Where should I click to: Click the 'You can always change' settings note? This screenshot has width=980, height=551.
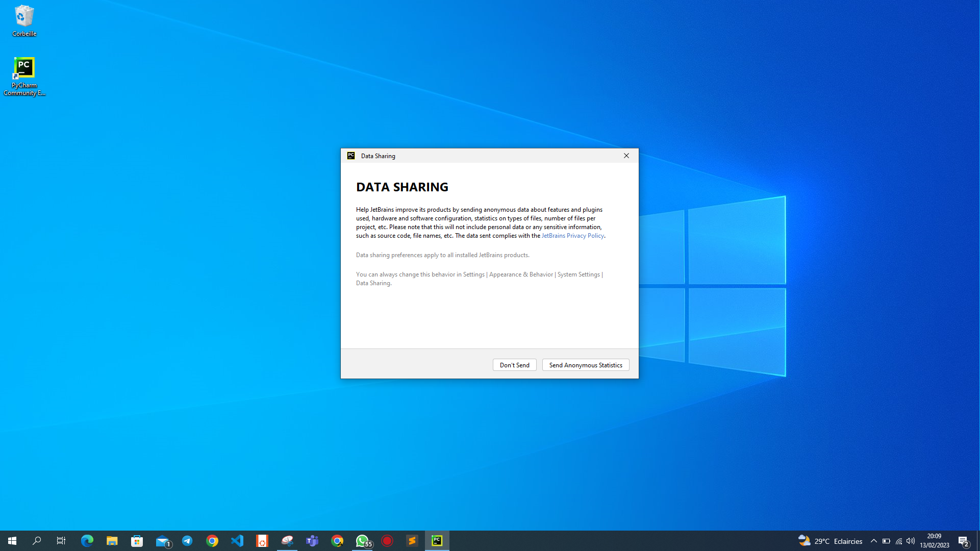click(x=480, y=279)
